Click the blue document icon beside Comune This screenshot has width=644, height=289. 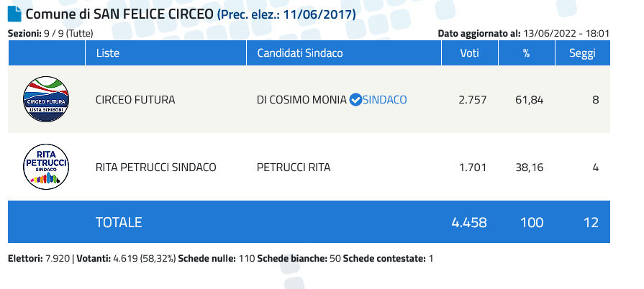tap(14, 14)
